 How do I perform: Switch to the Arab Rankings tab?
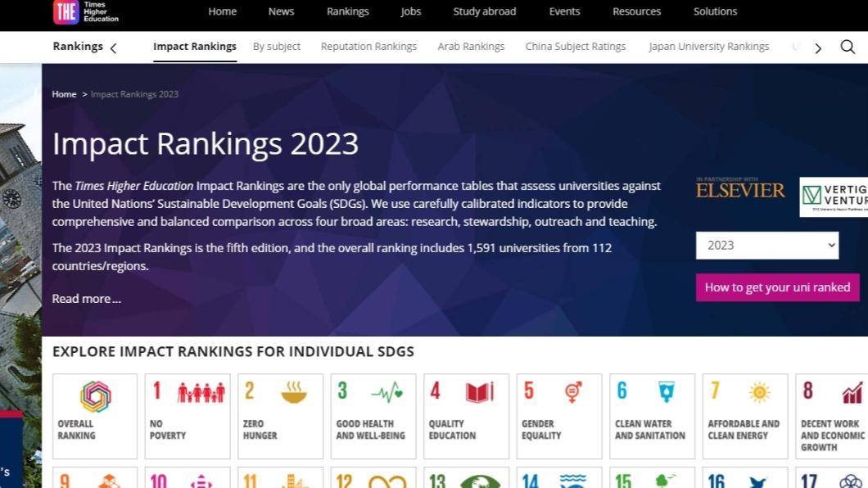coord(471,47)
